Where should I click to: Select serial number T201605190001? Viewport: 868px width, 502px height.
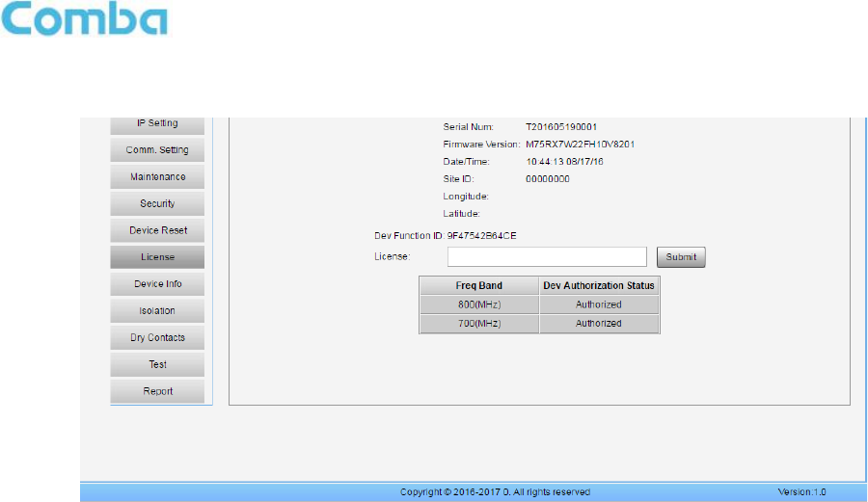click(561, 127)
